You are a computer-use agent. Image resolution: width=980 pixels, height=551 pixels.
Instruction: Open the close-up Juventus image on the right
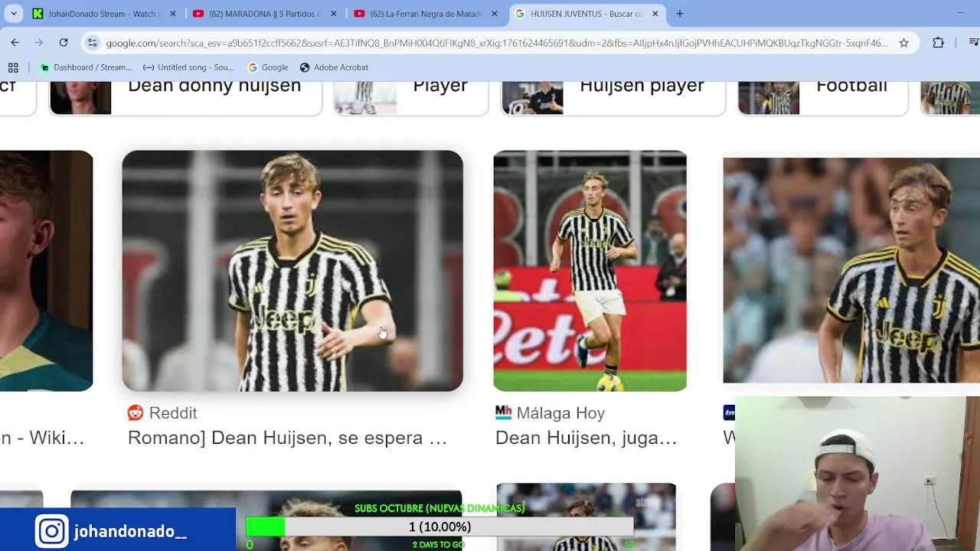[851, 270]
